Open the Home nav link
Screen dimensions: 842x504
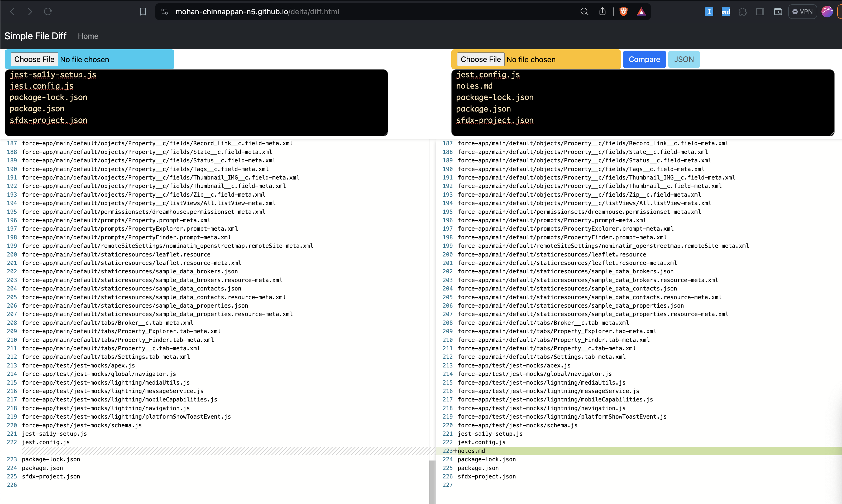[88, 36]
